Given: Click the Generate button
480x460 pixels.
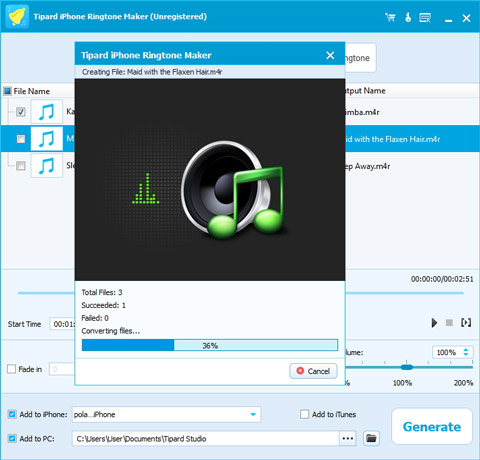Looking at the screenshot, I should click(432, 427).
